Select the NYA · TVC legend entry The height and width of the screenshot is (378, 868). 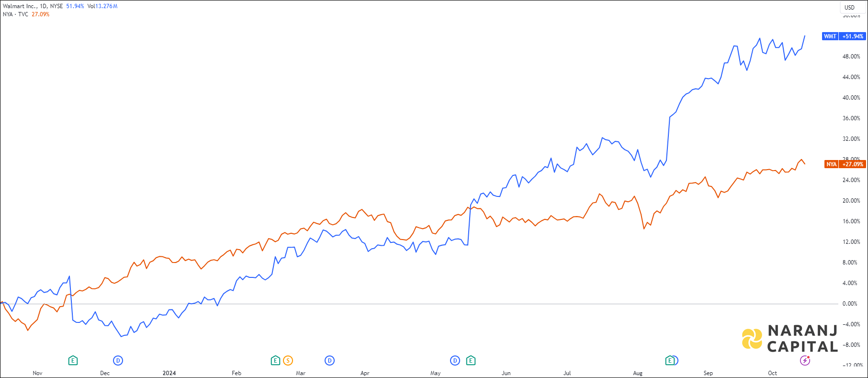16,14
